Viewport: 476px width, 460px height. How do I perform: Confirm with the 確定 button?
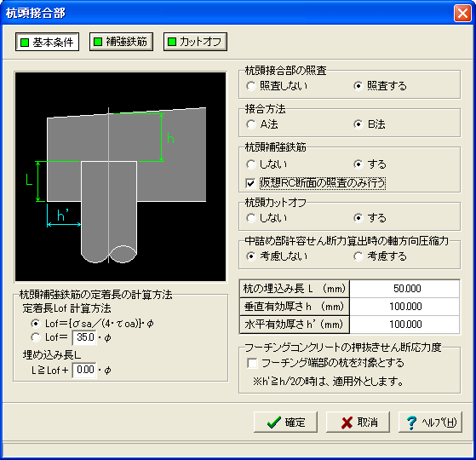coord(285,423)
